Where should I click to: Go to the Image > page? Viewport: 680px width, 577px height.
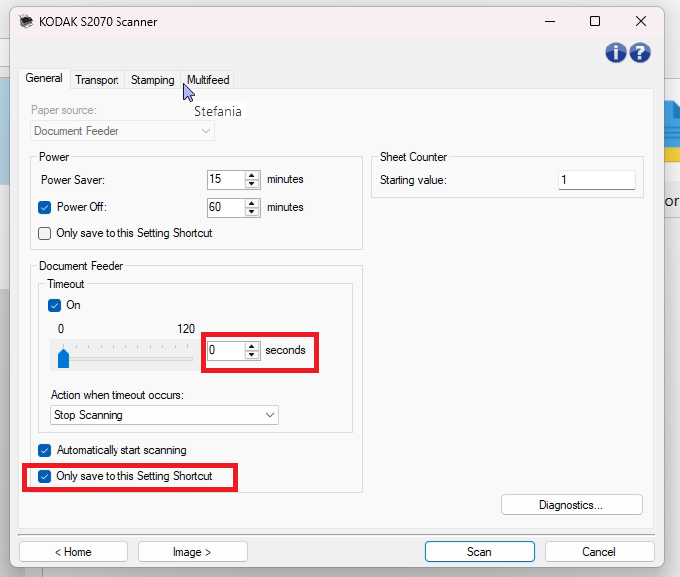(x=193, y=552)
